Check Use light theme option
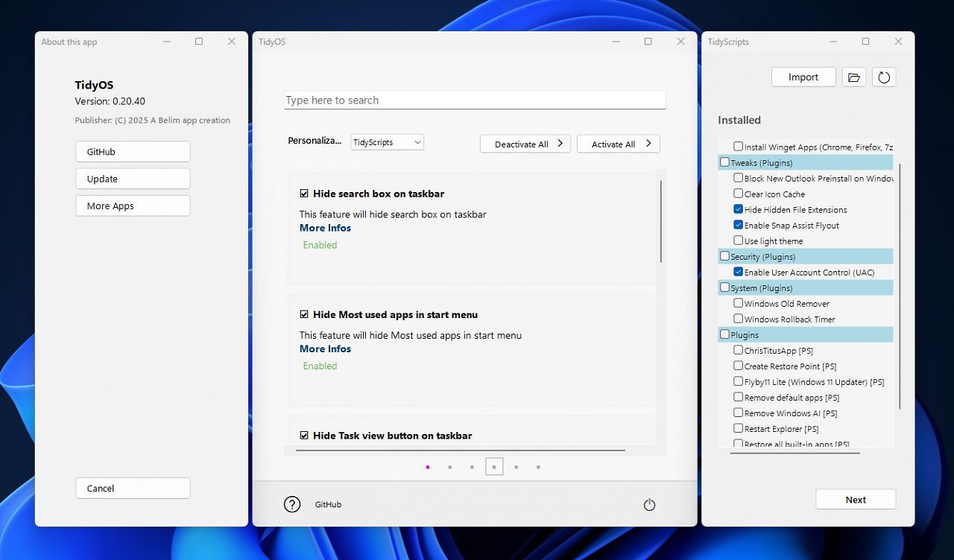This screenshot has width=954, height=560. tap(738, 241)
